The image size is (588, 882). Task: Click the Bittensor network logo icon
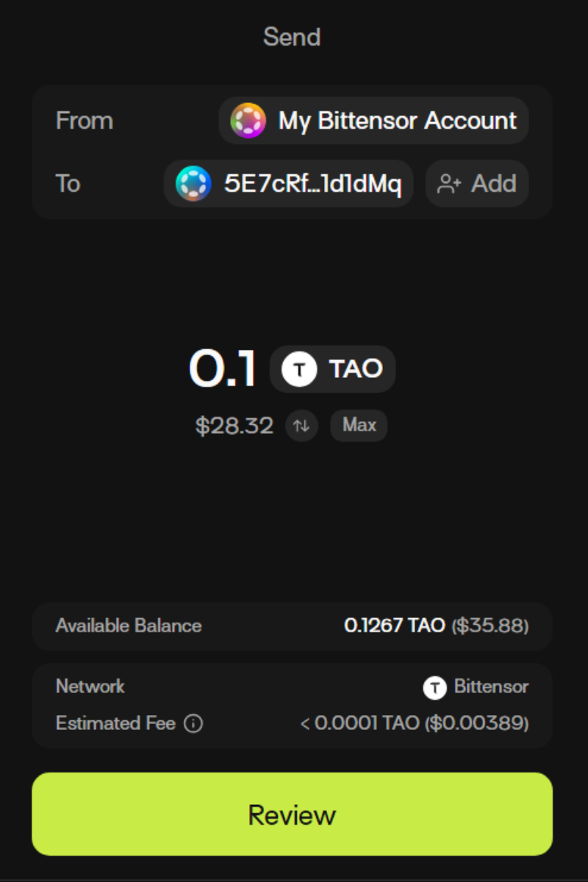pyautogui.click(x=435, y=688)
